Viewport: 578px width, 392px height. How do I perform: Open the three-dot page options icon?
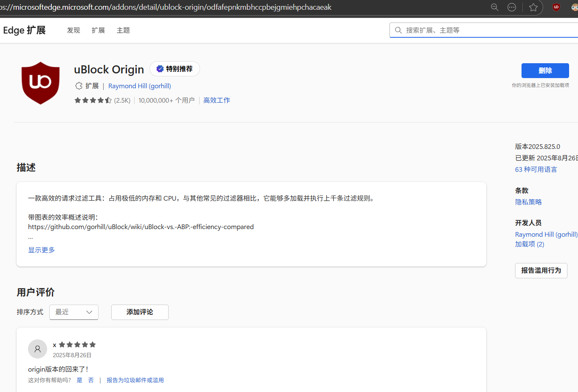pyautogui.click(x=512, y=7)
